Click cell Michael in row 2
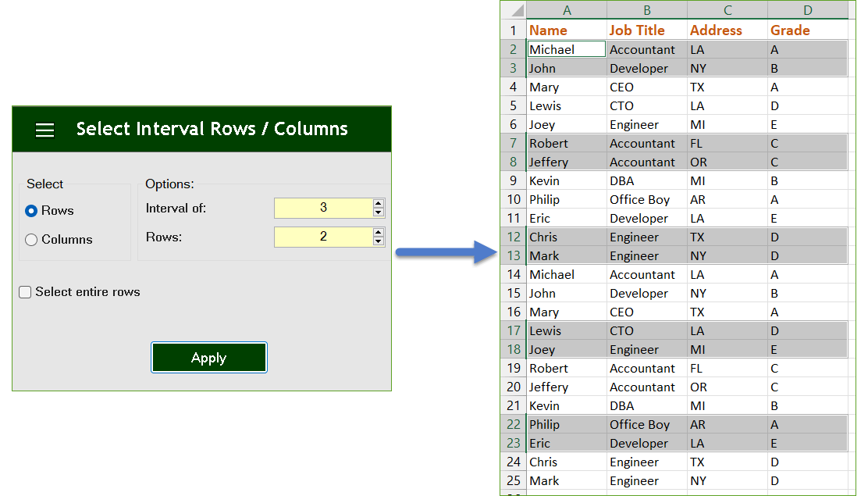 [566, 49]
